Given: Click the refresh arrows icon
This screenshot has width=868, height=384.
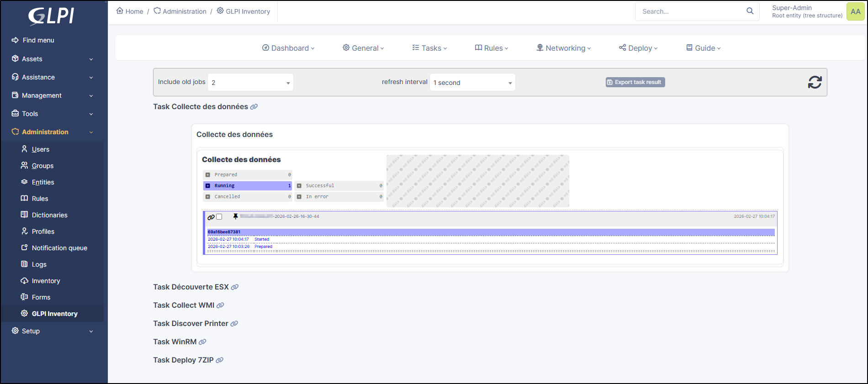Looking at the screenshot, I should tap(815, 82).
